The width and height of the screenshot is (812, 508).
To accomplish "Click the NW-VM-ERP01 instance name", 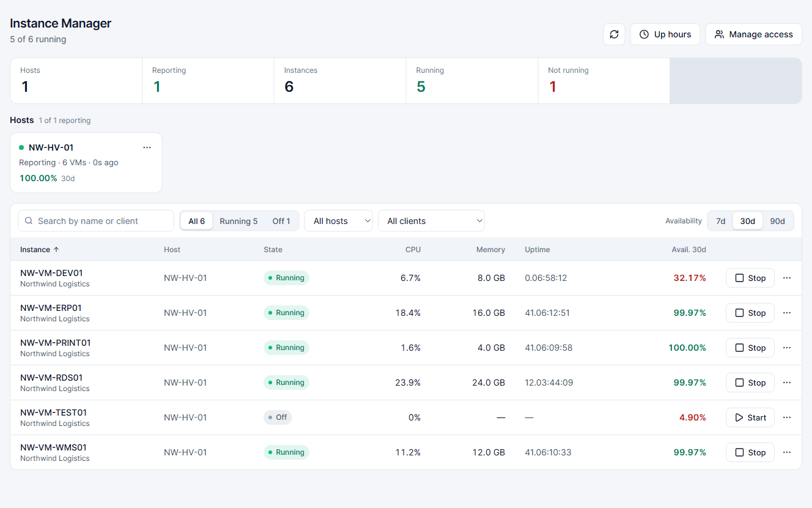I will (51, 308).
